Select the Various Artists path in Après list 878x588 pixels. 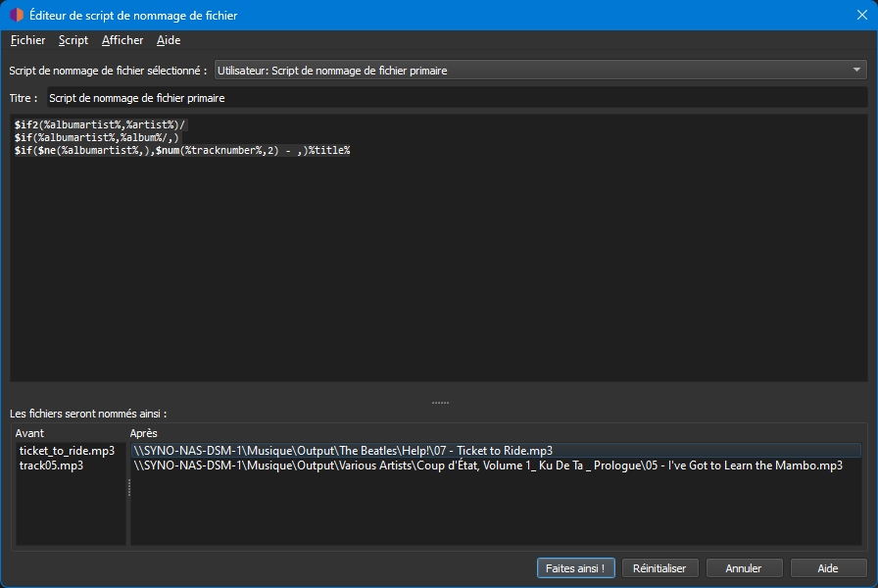click(488, 465)
